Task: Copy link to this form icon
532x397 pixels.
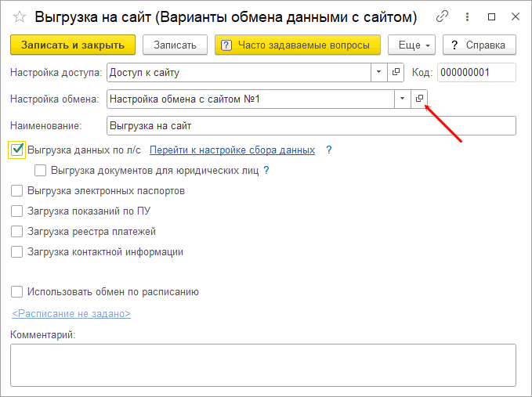Action: (x=443, y=16)
